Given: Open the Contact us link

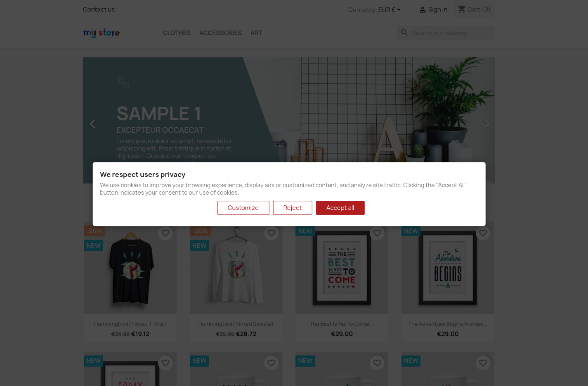Looking at the screenshot, I should coord(99,9).
